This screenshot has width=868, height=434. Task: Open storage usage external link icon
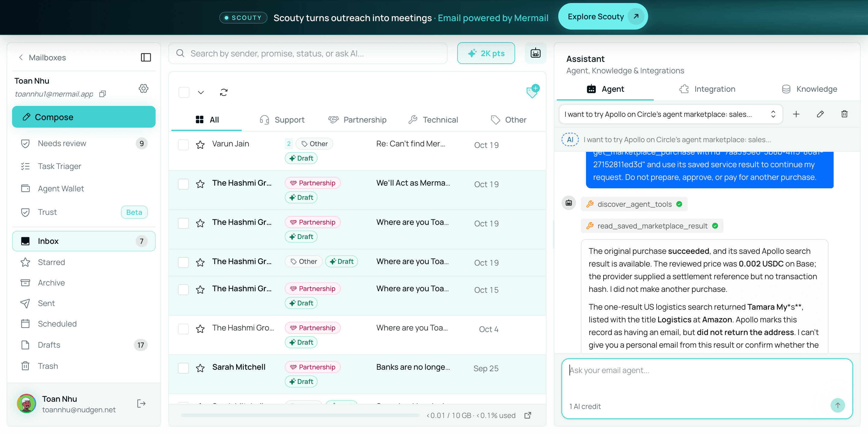pyautogui.click(x=528, y=415)
